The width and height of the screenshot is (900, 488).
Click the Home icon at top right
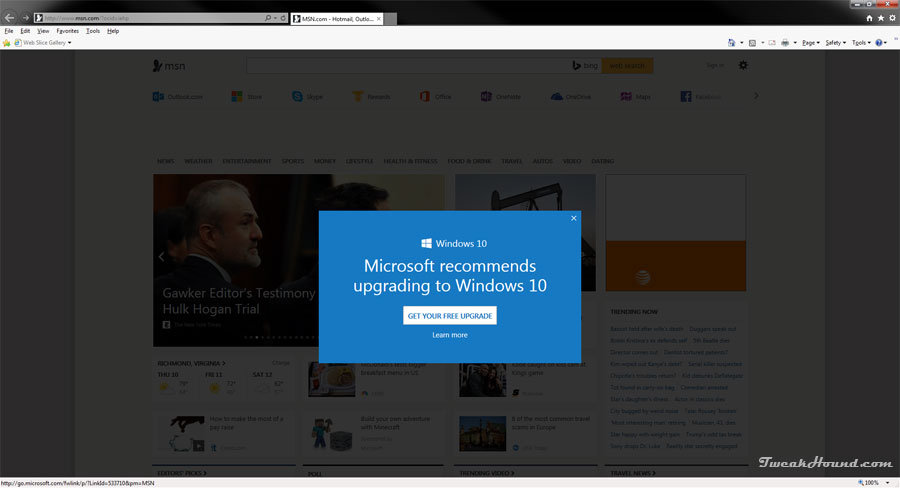(869, 18)
